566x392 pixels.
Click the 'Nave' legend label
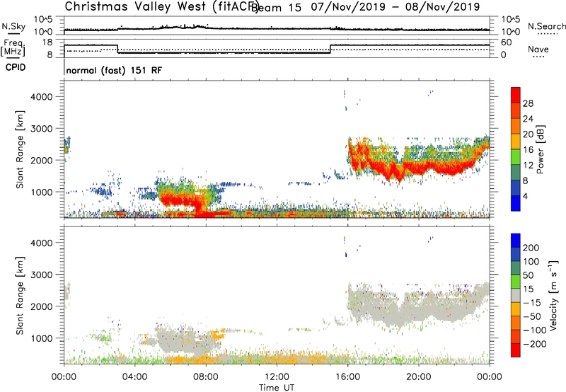(x=538, y=50)
